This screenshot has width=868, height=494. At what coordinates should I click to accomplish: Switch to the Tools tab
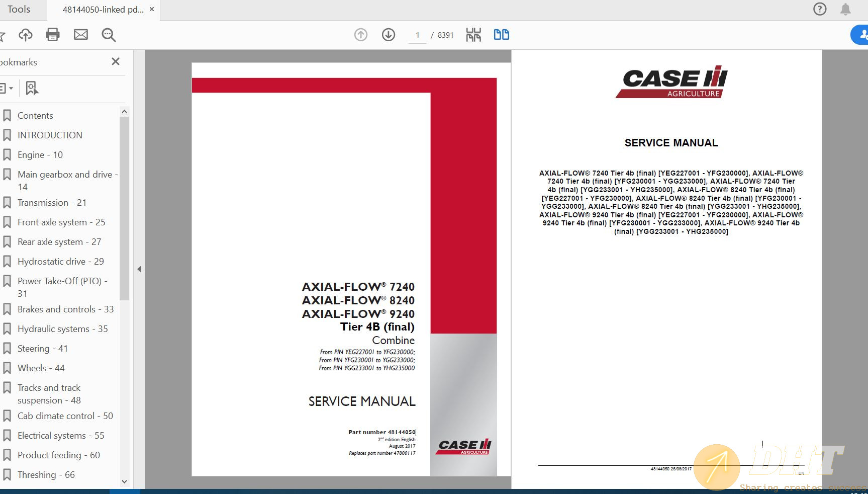19,9
